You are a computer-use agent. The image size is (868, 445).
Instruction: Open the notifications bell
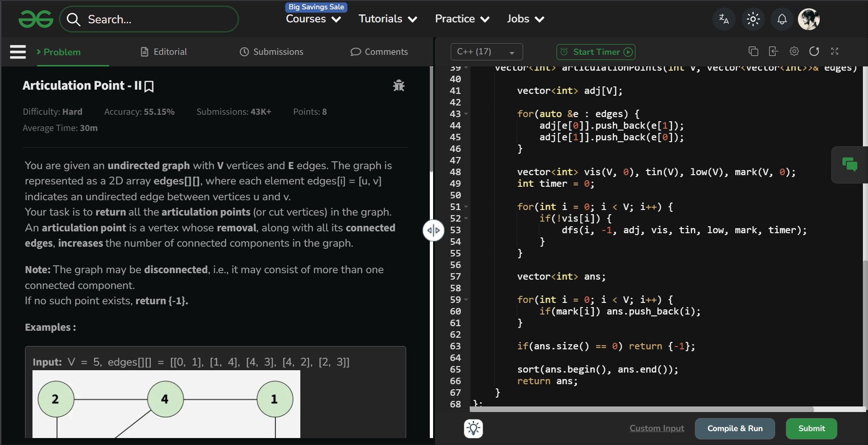[782, 19]
